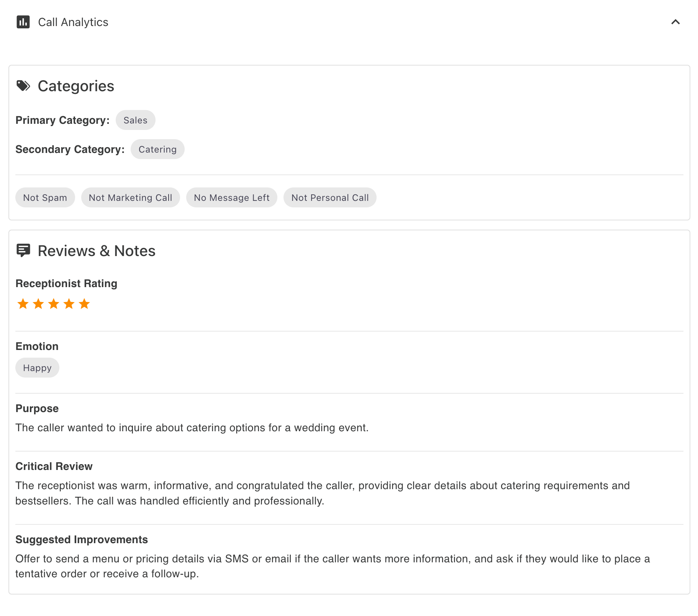Click the Not Personal Call badge

[330, 197]
